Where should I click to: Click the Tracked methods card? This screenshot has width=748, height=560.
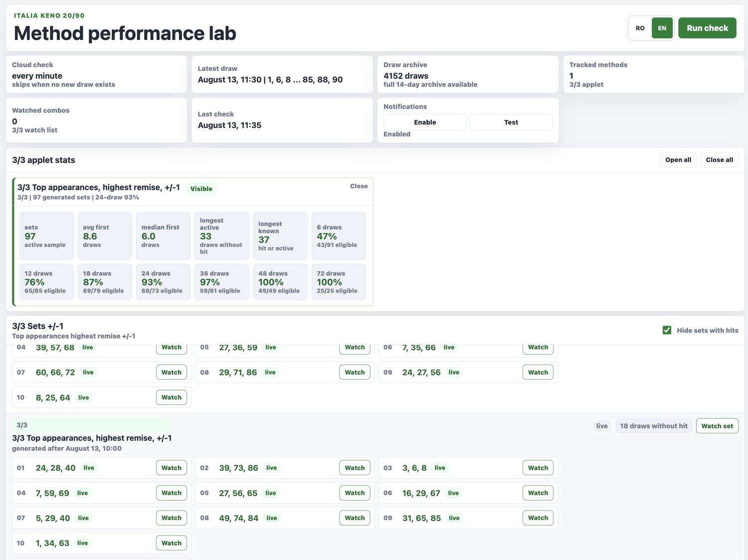pos(654,74)
